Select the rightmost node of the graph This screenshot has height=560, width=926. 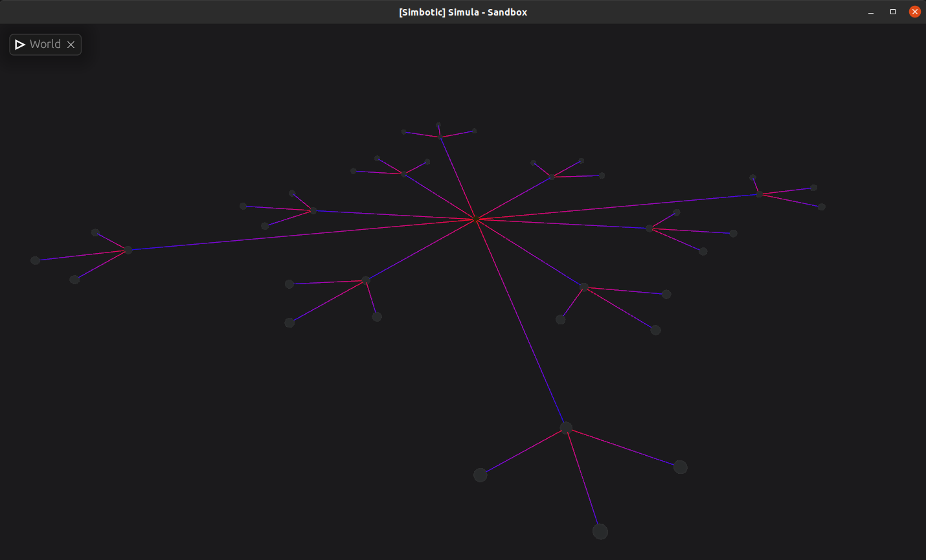(x=822, y=207)
